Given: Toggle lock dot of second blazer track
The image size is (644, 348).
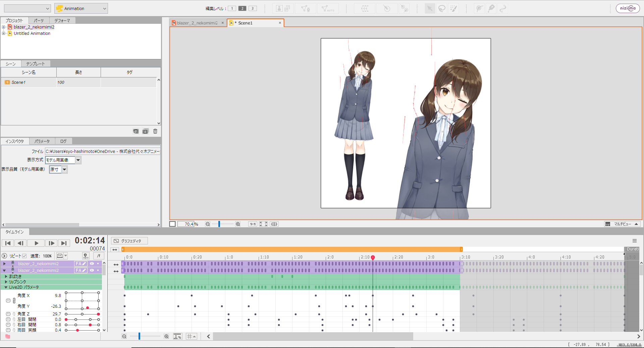Looking at the screenshot, I should (x=98, y=270).
